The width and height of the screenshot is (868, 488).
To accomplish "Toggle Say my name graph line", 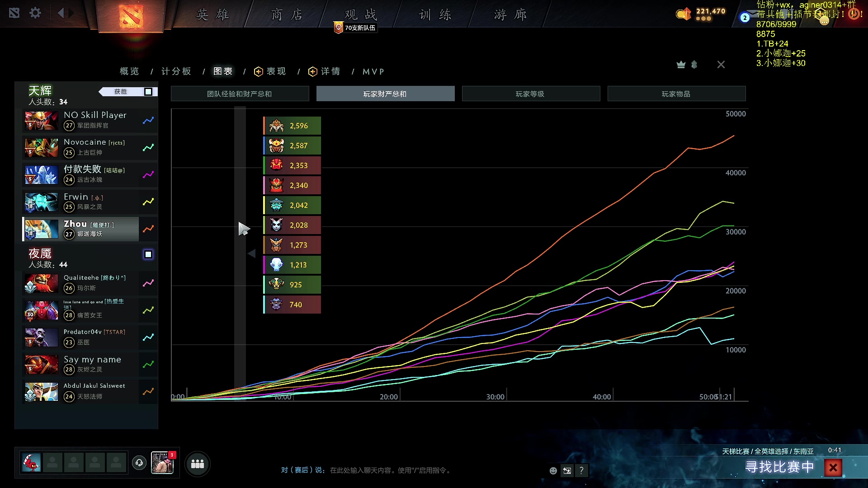I will [148, 365].
